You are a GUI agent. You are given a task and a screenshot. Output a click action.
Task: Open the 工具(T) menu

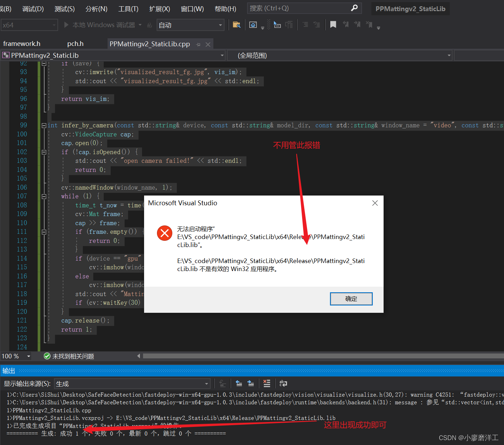point(128,9)
